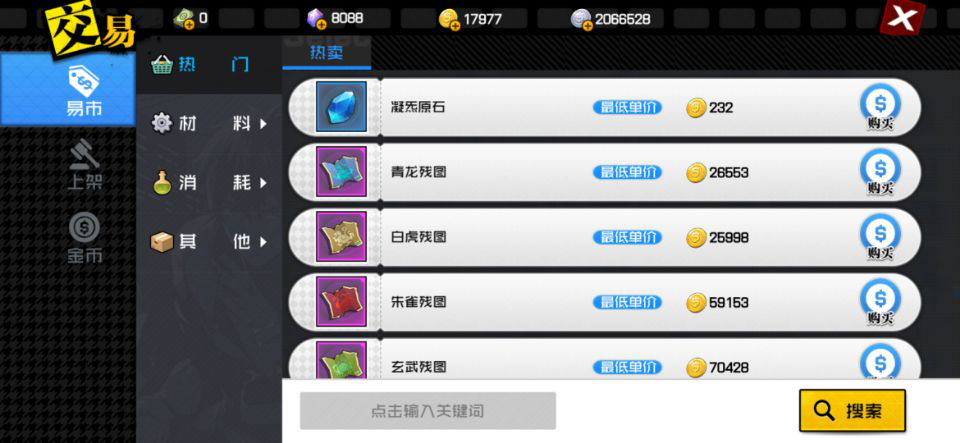Viewport: 960px width, 443px height.
Task: Select the 玄武残图 item thumbnail
Action: [341, 362]
